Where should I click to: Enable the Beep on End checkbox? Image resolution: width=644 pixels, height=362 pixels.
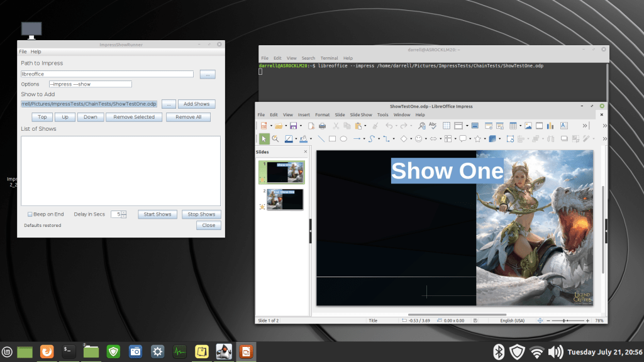tap(30, 214)
